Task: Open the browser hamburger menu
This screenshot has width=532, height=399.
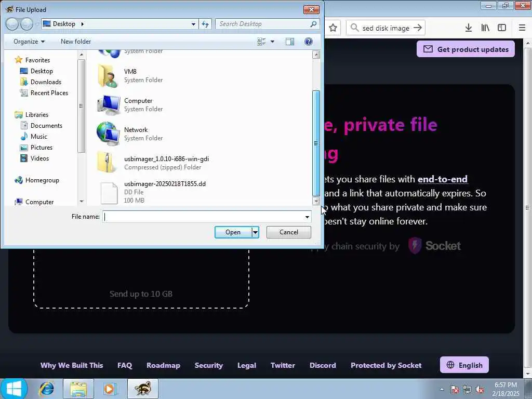Action: pyautogui.click(x=522, y=28)
